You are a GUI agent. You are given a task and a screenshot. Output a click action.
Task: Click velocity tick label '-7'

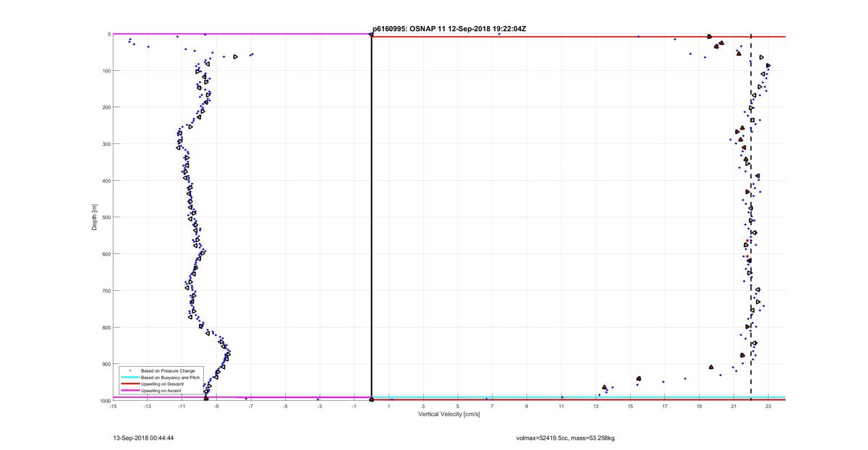tap(250, 407)
